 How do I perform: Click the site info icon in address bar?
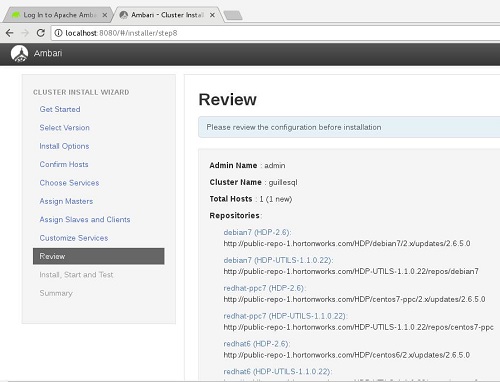[x=58, y=33]
